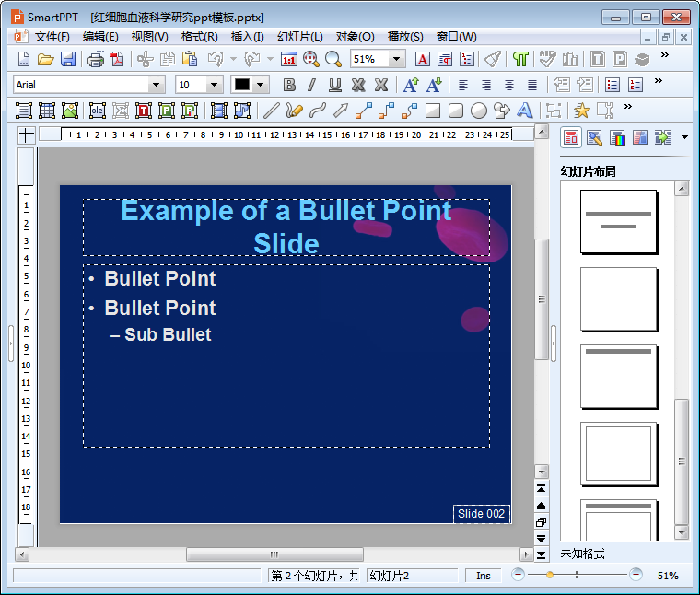Run spell check icon

[x=547, y=59]
